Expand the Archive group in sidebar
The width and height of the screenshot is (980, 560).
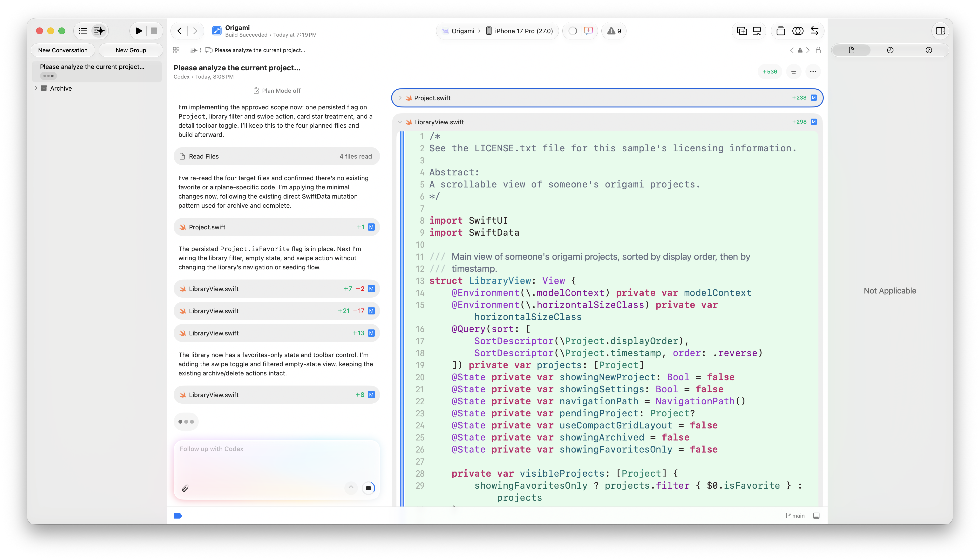[36, 88]
